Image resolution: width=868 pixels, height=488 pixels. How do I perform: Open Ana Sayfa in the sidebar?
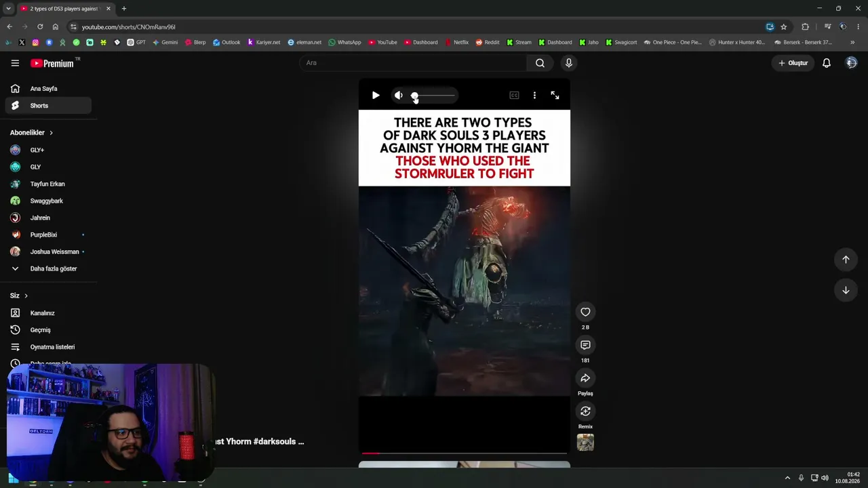tap(48, 89)
